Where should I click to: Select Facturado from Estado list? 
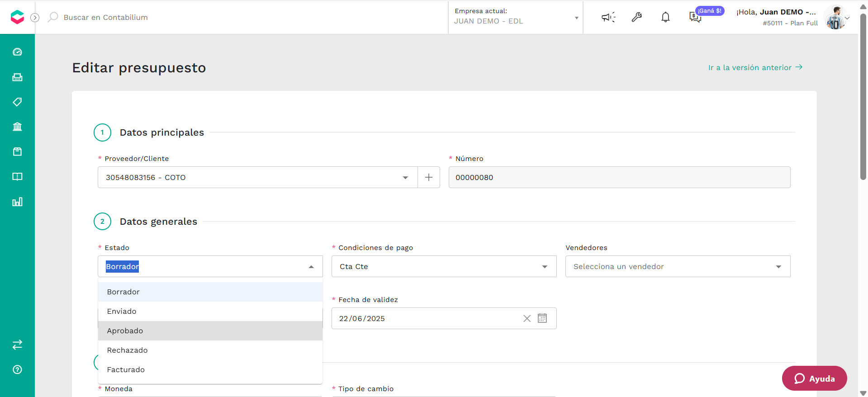tap(210, 370)
